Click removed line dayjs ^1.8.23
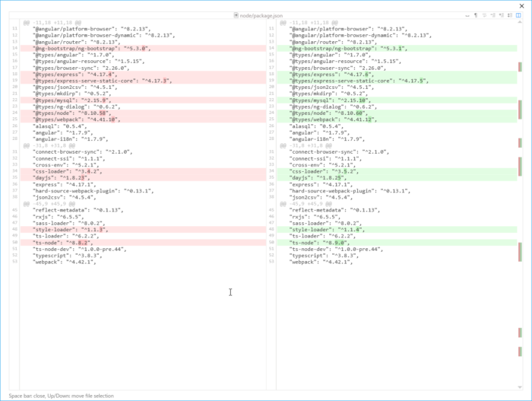The image size is (532, 401). pos(143,178)
